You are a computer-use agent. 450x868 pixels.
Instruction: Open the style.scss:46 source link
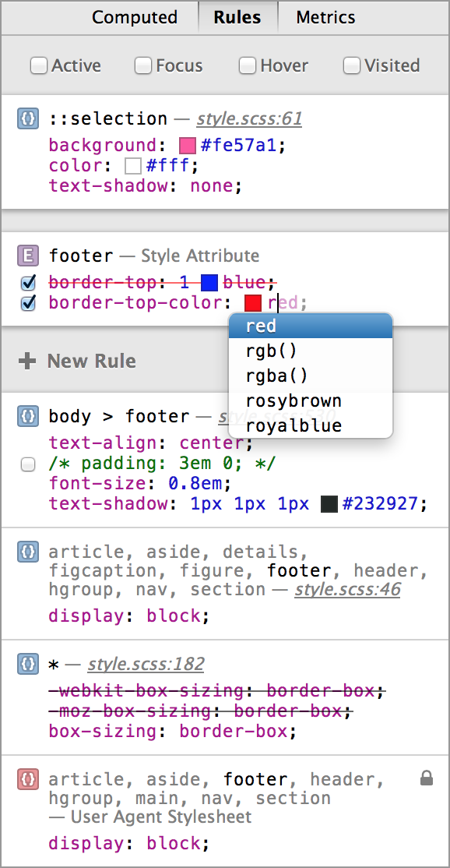pyautogui.click(x=348, y=590)
